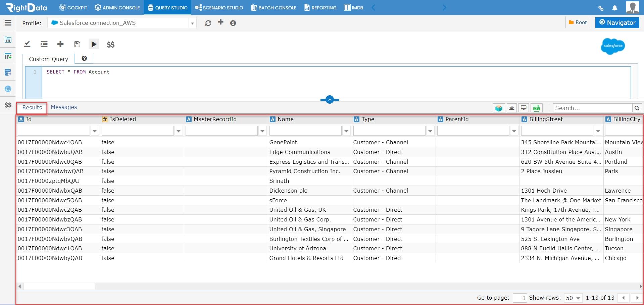
Task: Collapse query editor with blue chevron handle
Action: coord(330,100)
